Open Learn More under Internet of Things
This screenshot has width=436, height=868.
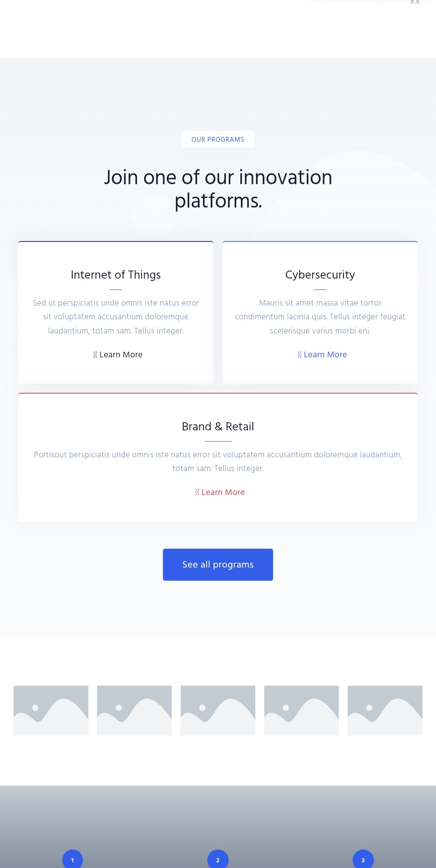pos(118,354)
